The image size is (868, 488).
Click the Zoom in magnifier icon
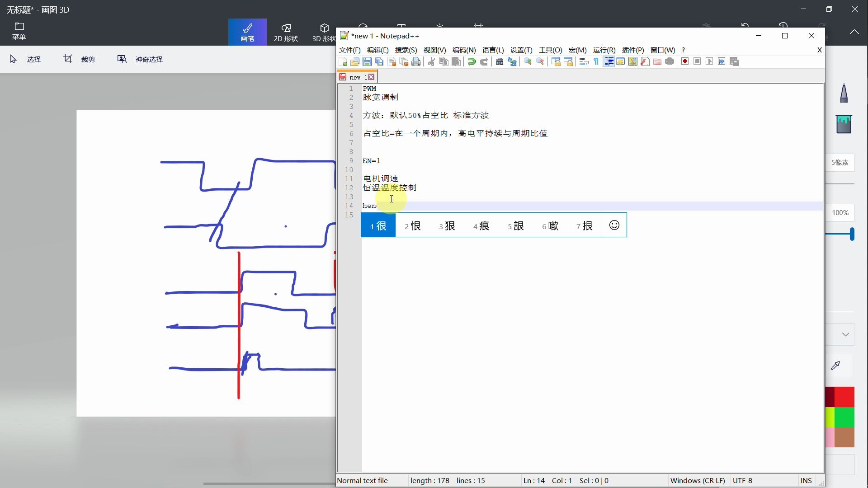pyautogui.click(x=528, y=62)
